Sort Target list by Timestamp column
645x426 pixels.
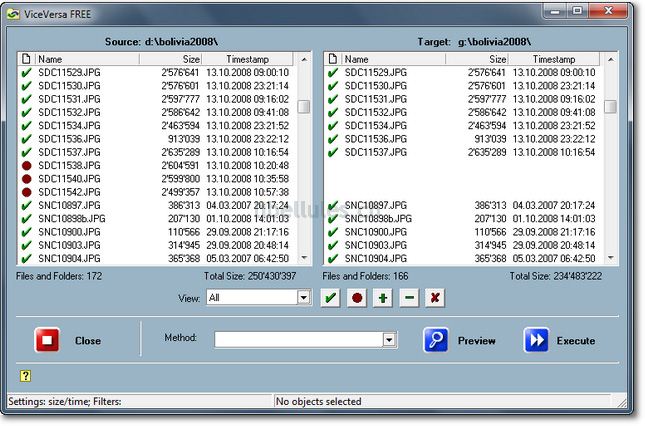click(x=554, y=59)
